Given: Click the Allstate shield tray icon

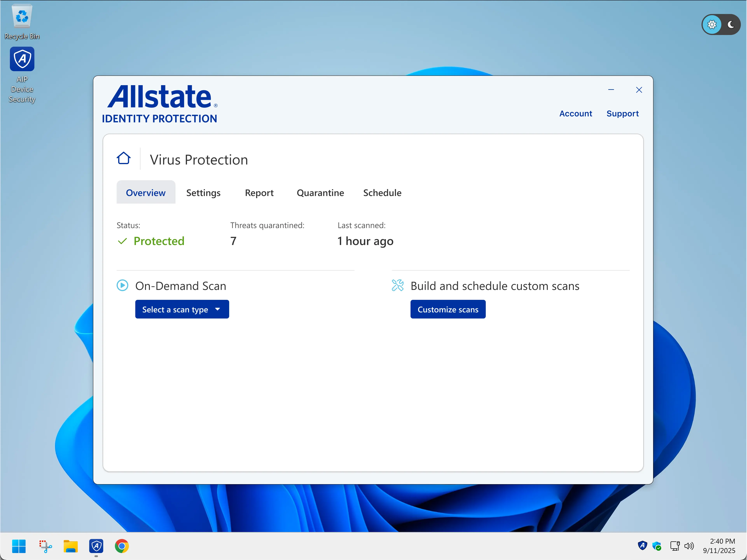Looking at the screenshot, I should click(642, 545).
